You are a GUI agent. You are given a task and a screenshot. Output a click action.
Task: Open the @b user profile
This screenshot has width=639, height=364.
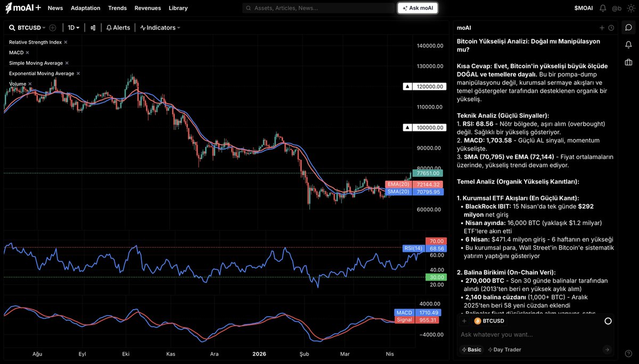point(617,8)
